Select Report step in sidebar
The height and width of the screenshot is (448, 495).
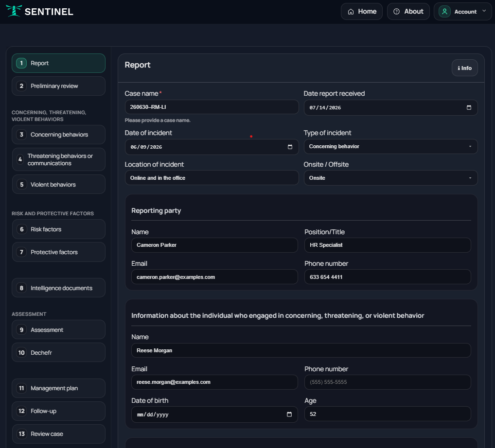pos(58,63)
